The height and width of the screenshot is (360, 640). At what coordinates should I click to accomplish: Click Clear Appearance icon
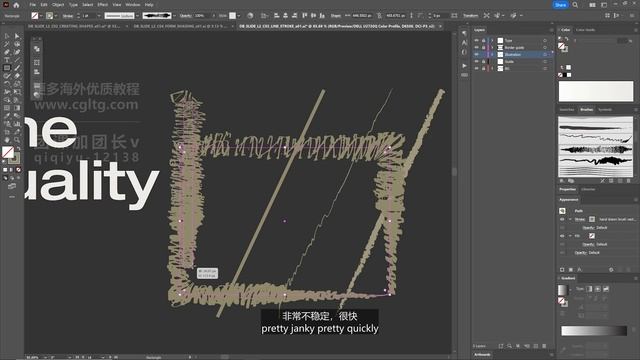611,270
